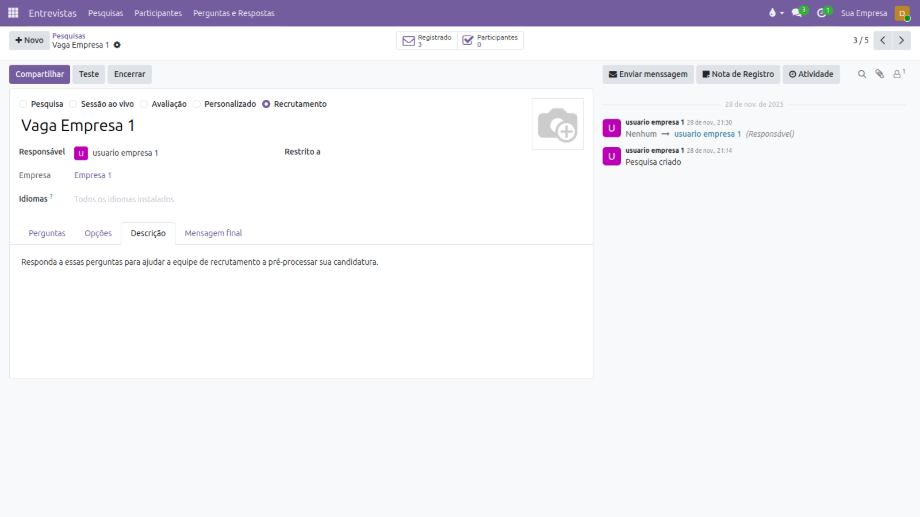The width and height of the screenshot is (920, 517).
Task: Click the Compartilhar button
Action: (39, 74)
